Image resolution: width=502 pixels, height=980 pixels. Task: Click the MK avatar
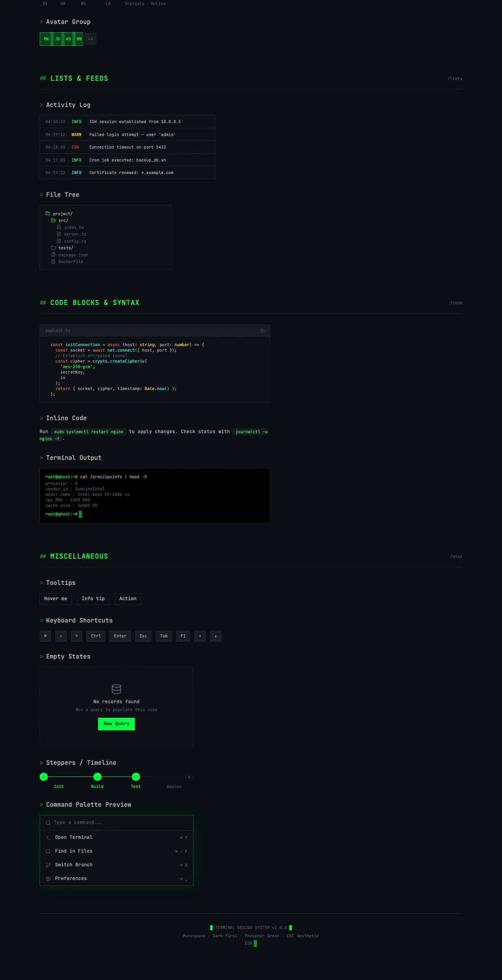[x=46, y=39]
